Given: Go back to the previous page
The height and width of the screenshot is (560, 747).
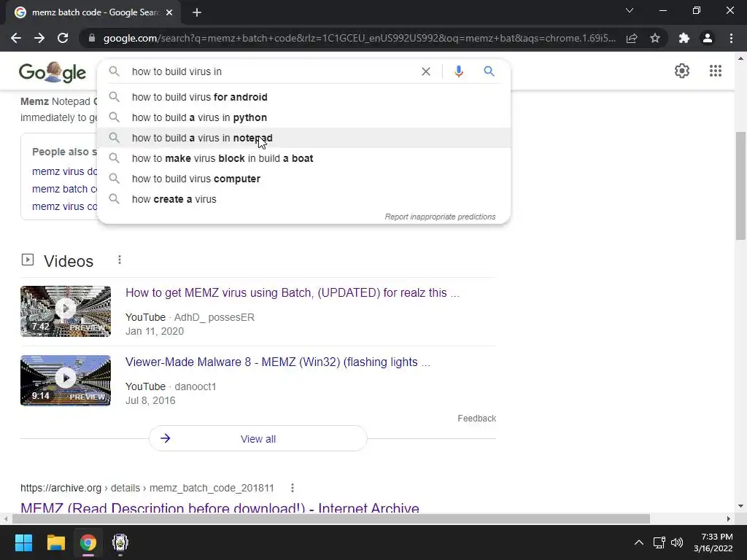Looking at the screenshot, I should tap(16, 38).
